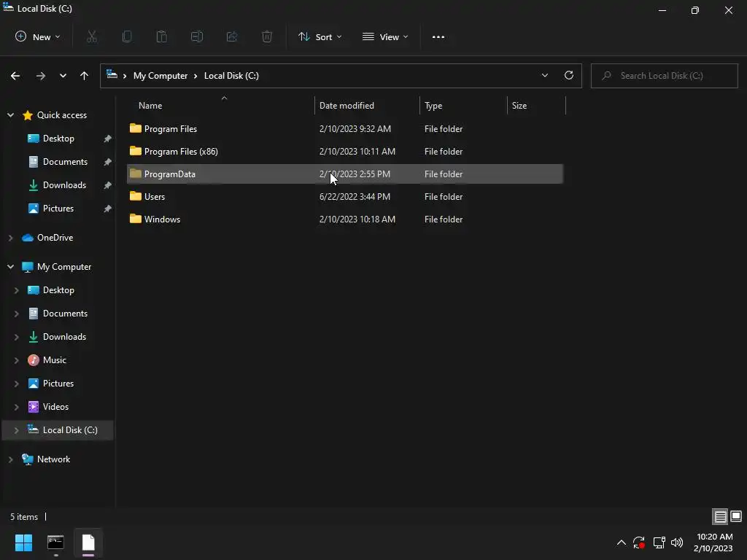Screen dimensions: 747x560
Task: Open the Sort options dropdown
Action: pyautogui.click(x=320, y=36)
